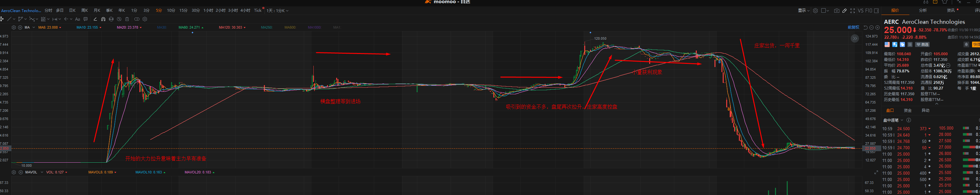Open chart settings gear next to 显示

click(x=815, y=11)
